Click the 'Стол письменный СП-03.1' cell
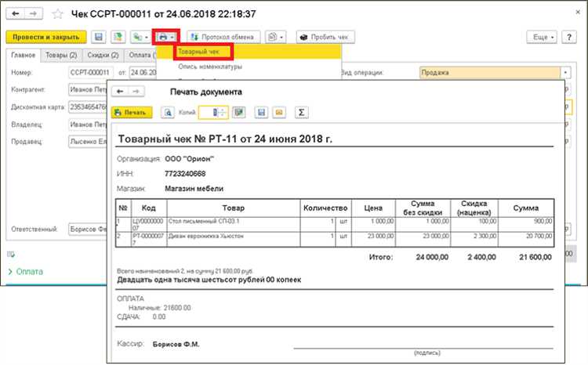Screen dimensions: 588x365 click(x=234, y=224)
